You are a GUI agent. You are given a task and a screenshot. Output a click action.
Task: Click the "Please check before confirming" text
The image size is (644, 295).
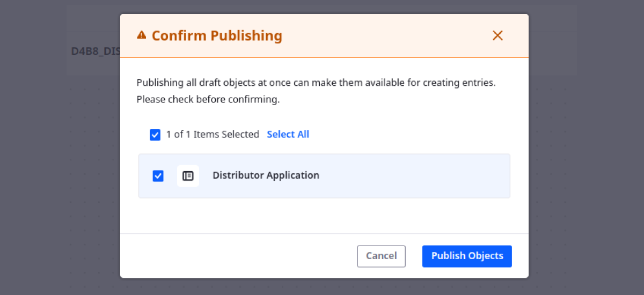tap(208, 100)
